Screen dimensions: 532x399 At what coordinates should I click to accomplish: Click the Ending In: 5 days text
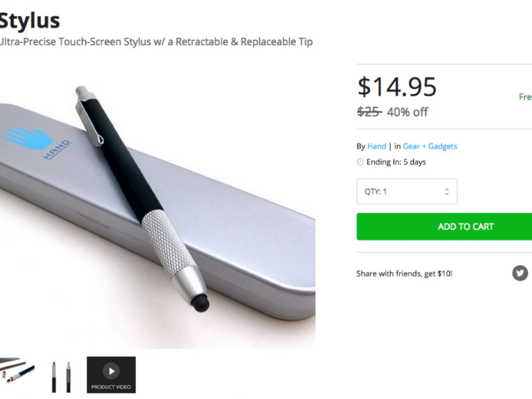pyautogui.click(x=396, y=162)
